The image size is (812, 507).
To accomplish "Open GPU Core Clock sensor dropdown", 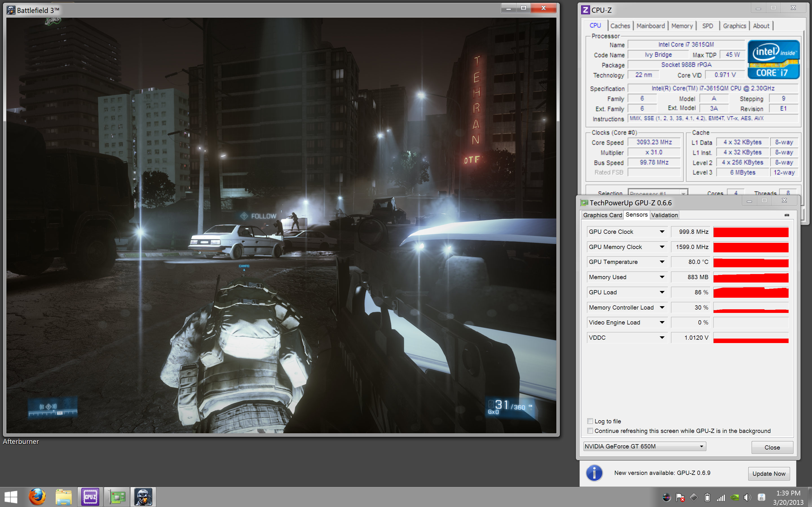I will click(662, 232).
